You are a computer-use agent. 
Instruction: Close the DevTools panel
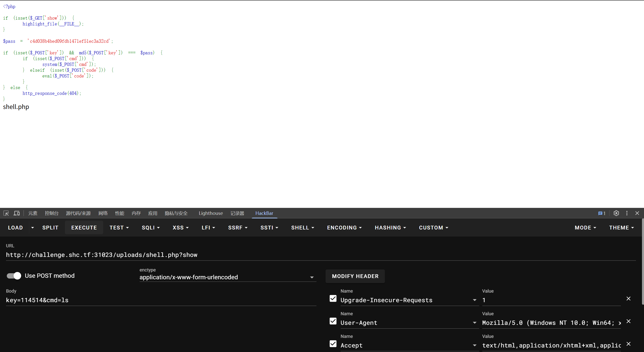click(637, 213)
